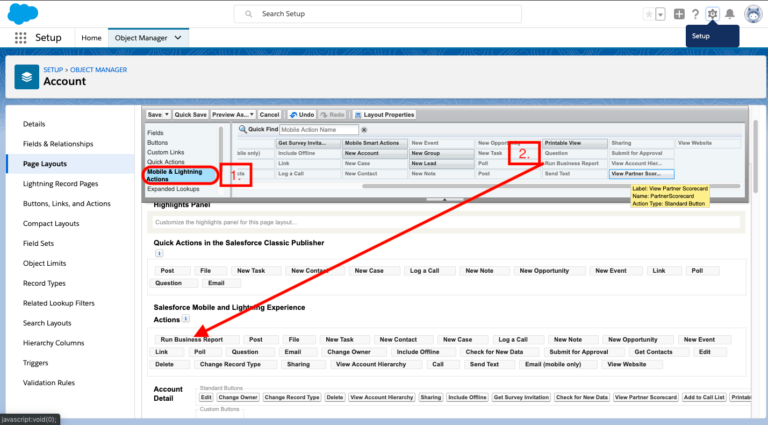
Task: Click the Redo button
Action: coord(332,115)
